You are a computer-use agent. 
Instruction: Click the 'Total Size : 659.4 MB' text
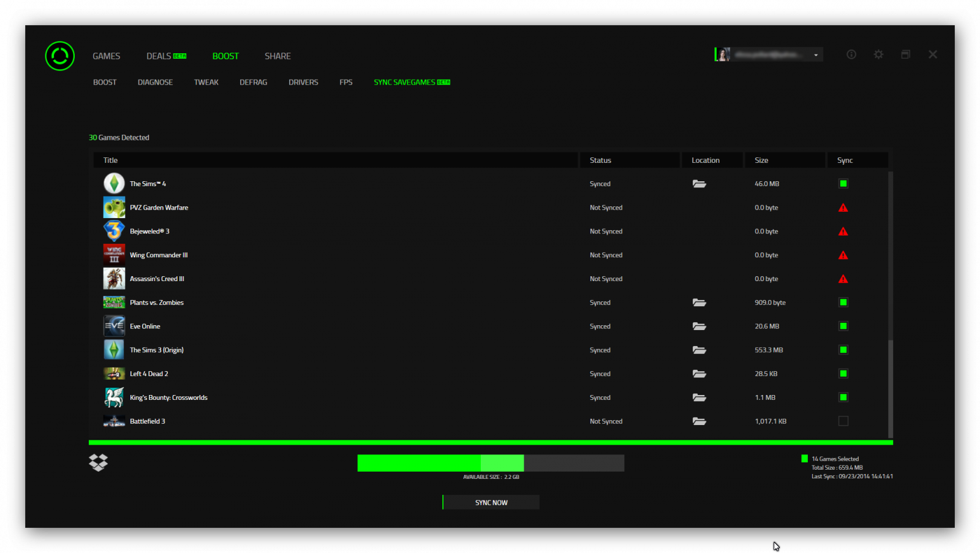837,468
